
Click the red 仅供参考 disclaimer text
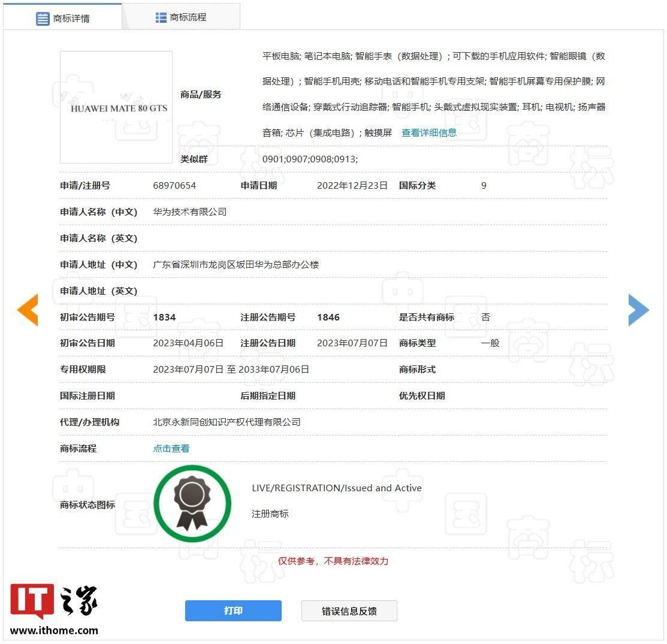(333, 561)
